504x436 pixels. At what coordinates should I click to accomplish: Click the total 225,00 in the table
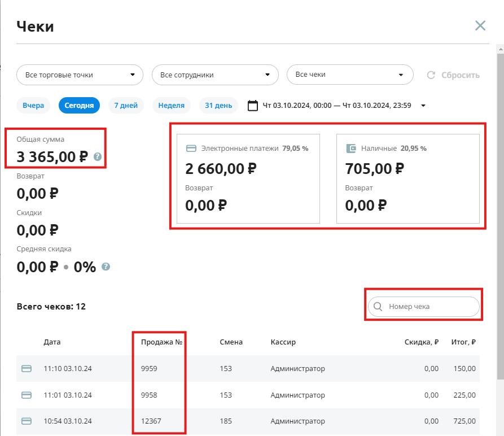point(464,395)
